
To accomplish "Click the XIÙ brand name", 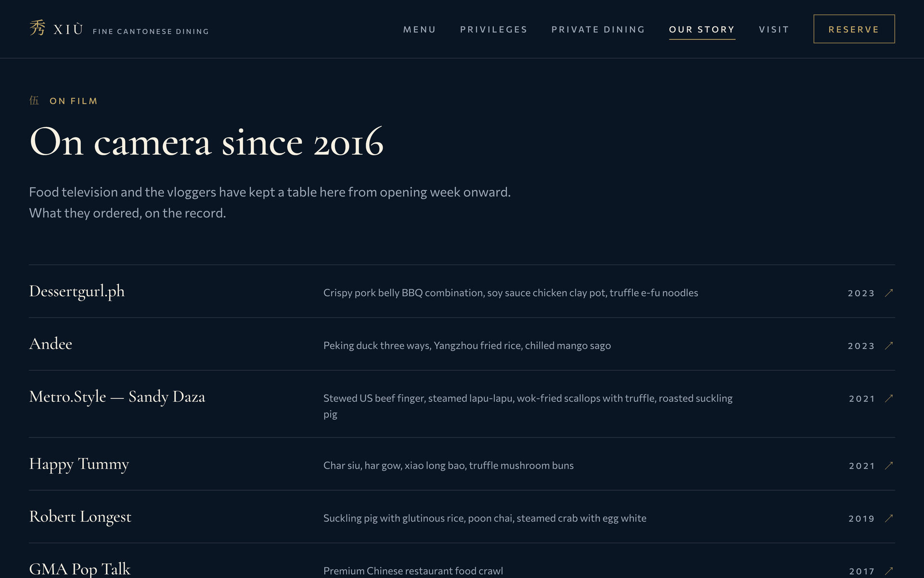I will tap(68, 30).
